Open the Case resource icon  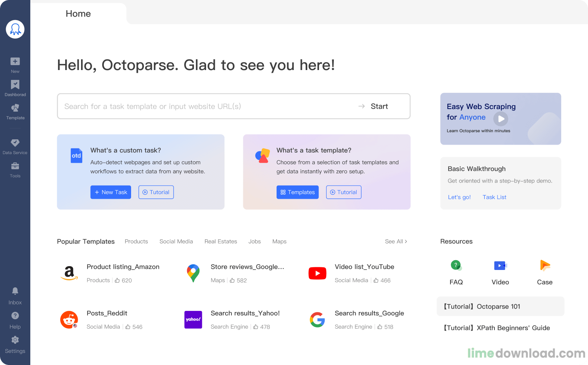(x=545, y=266)
